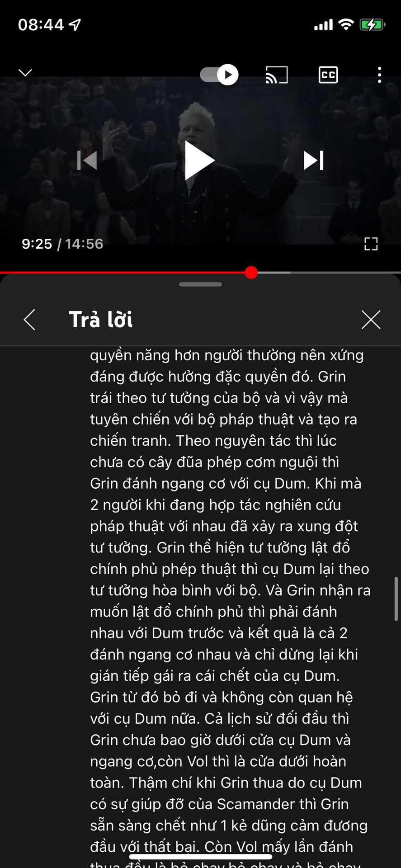Image resolution: width=401 pixels, height=868 pixels.
Task: Enter fullscreen mode
Action: pyautogui.click(x=371, y=244)
